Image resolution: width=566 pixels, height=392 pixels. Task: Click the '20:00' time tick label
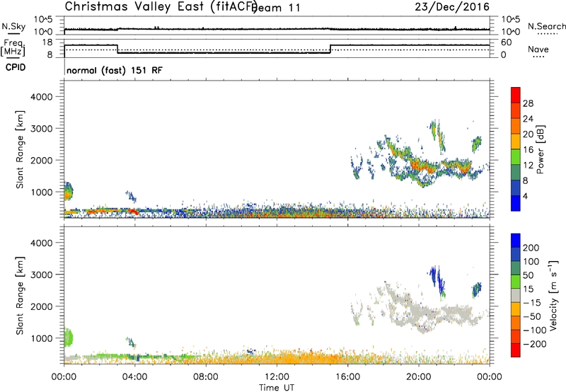[419, 377]
